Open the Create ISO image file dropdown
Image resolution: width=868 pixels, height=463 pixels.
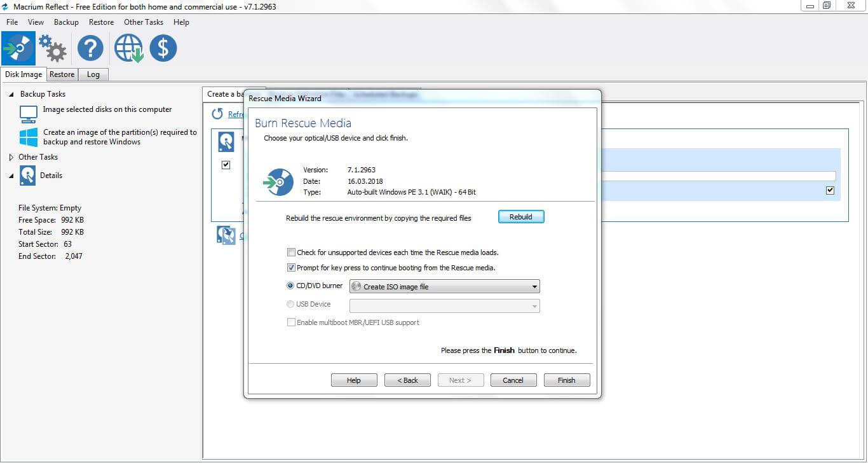tap(445, 287)
